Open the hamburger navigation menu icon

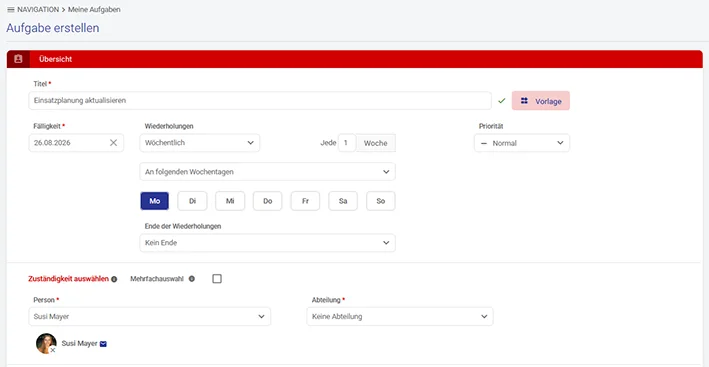pos(11,9)
